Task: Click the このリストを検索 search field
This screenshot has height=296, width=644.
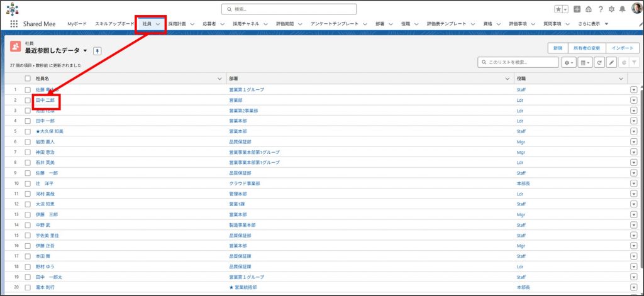Action: click(518, 63)
